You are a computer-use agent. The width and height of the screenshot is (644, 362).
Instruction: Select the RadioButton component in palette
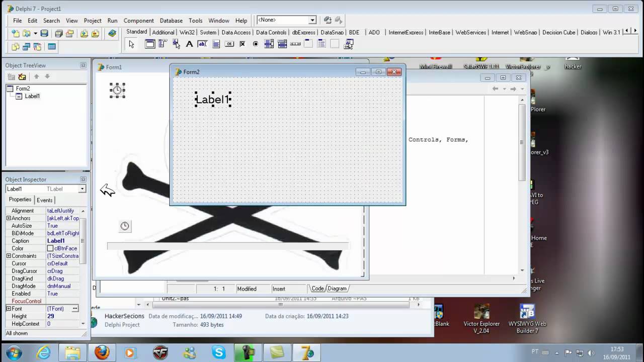(x=255, y=44)
